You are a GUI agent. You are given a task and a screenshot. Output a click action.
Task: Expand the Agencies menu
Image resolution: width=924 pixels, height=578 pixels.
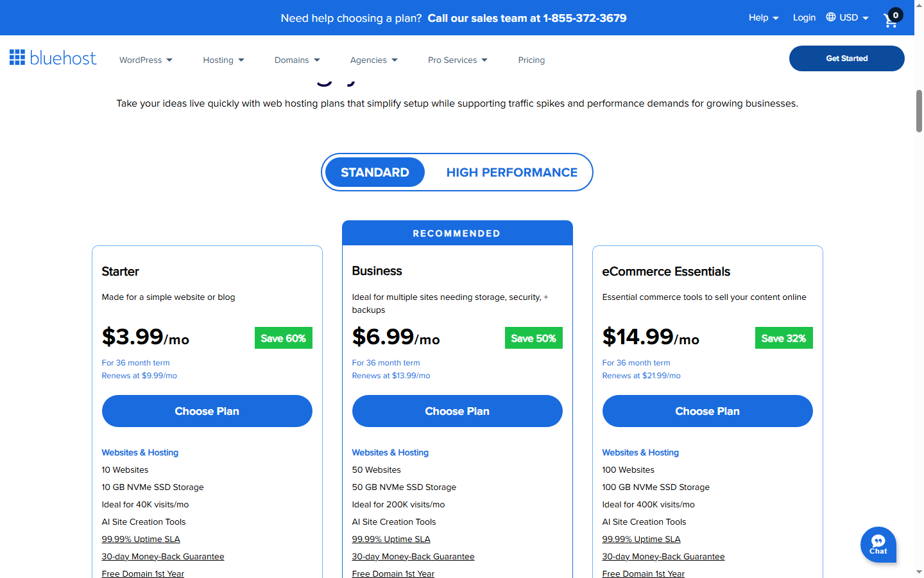coord(374,60)
